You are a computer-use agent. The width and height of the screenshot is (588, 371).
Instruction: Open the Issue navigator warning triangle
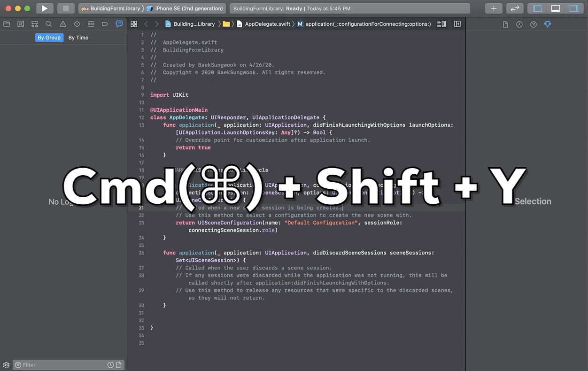[x=62, y=24]
